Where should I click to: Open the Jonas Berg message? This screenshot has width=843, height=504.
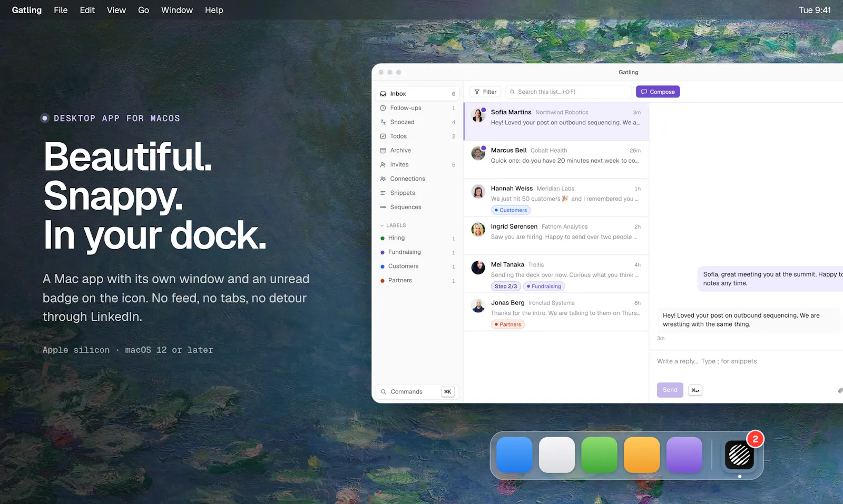556,312
